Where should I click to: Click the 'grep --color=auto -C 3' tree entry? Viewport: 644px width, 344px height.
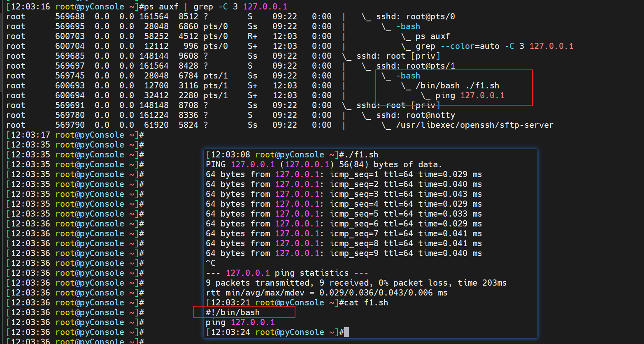(470, 46)
